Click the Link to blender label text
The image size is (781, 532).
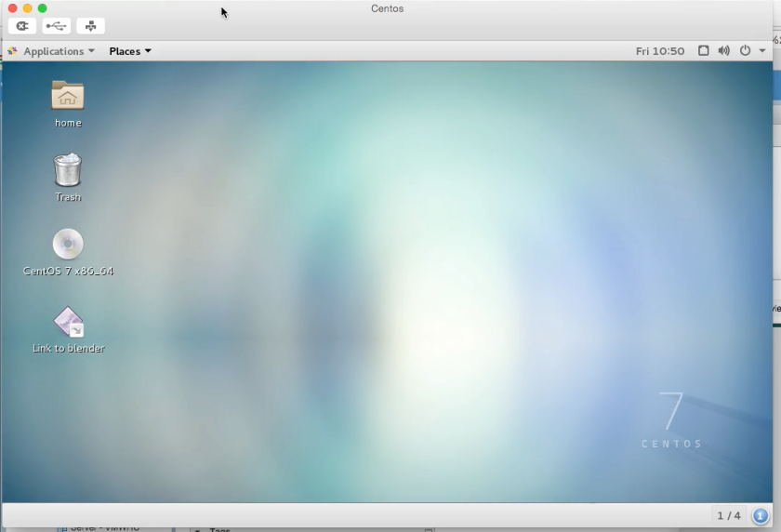69,349
